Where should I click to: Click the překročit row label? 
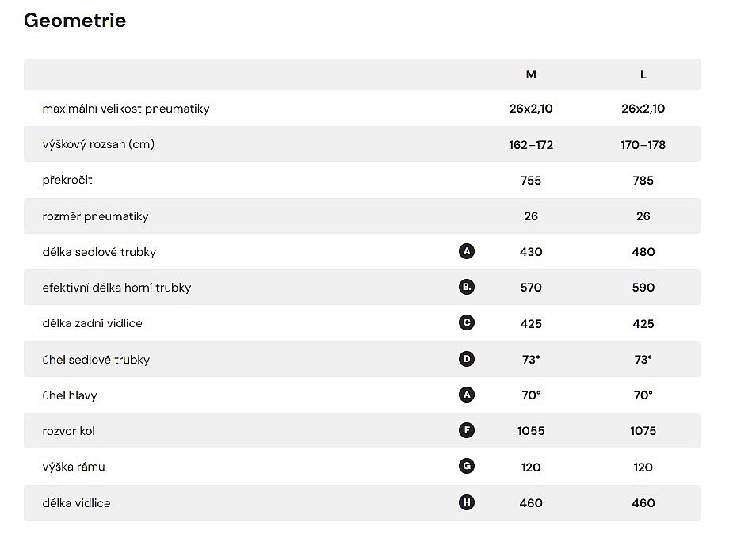(x=67, y=180)
